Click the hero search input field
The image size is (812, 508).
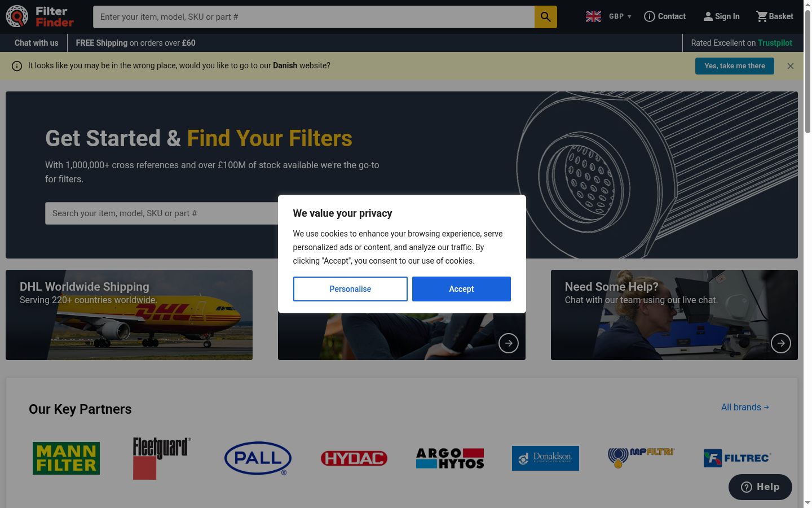pos(161,213)
